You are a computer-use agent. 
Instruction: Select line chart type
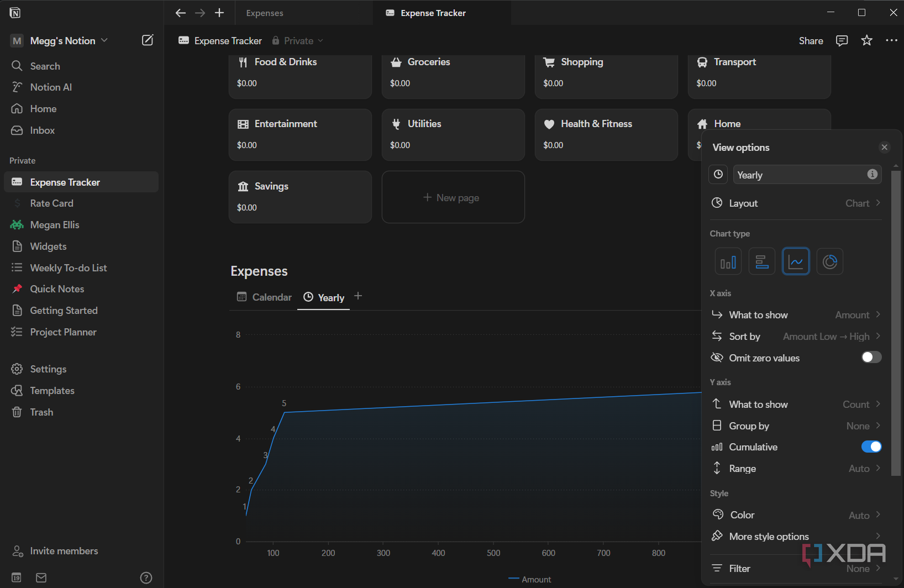pyautogui.click(x=796, y=261)
